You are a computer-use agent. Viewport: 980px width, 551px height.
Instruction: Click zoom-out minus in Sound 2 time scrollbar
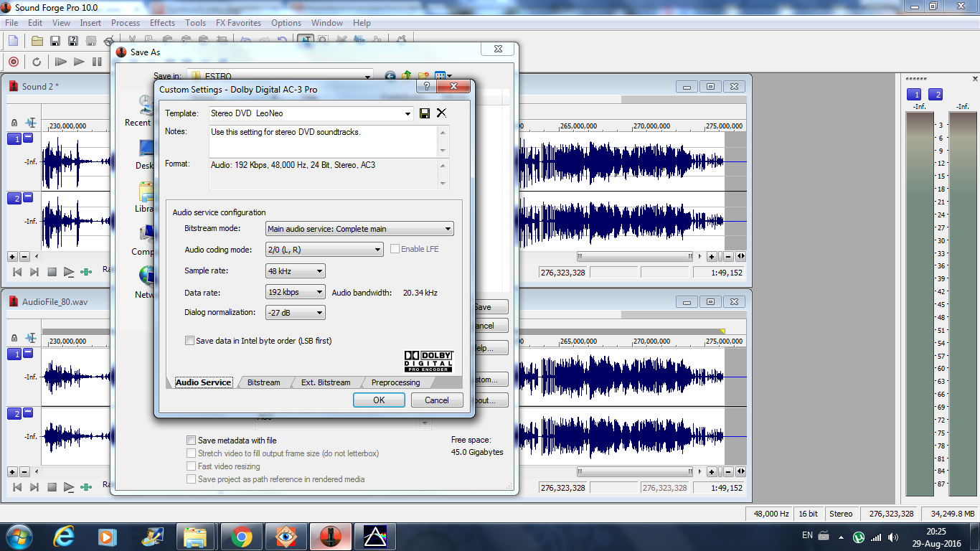[728, 257]
